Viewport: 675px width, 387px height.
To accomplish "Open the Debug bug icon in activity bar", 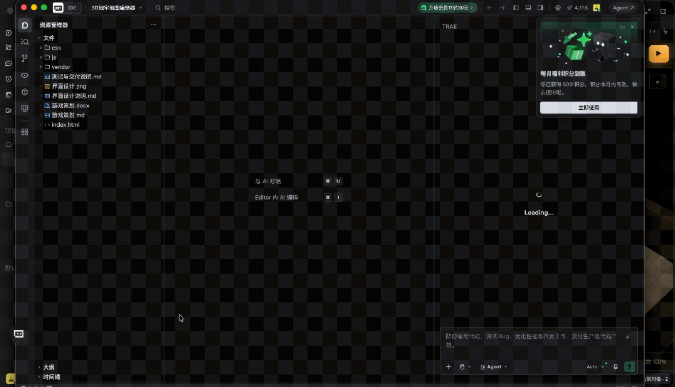I will tap(25, 92).
